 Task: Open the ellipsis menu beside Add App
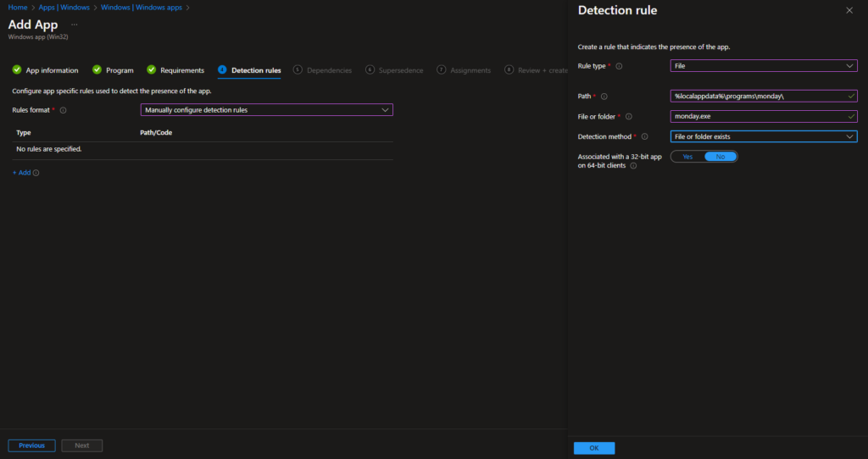(x=75, y=25)
